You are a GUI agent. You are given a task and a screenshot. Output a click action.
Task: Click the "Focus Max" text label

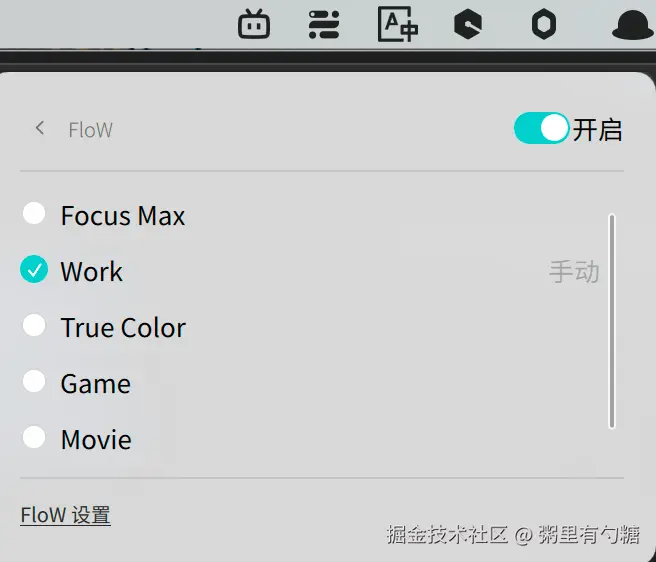(x=123, y=216)
